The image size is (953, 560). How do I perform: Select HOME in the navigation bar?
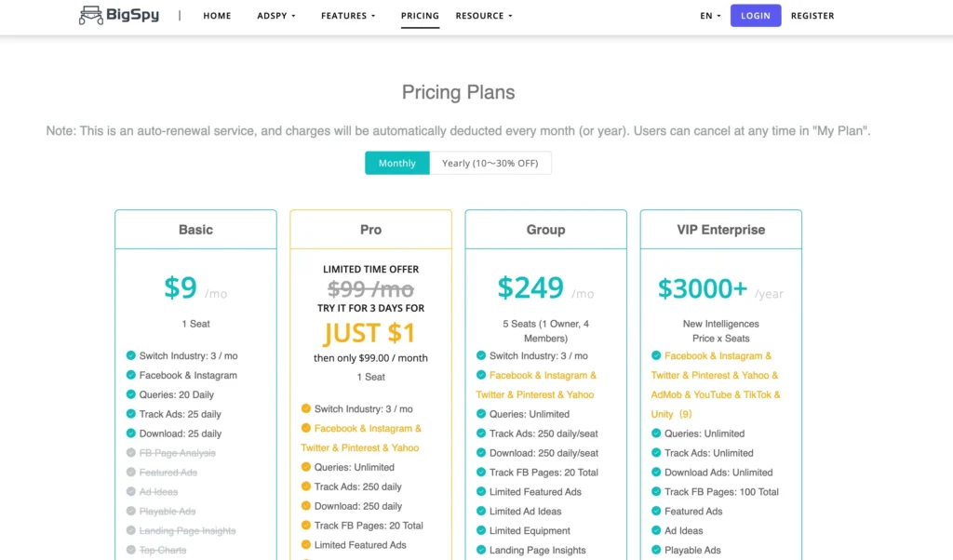coord(217,15)
